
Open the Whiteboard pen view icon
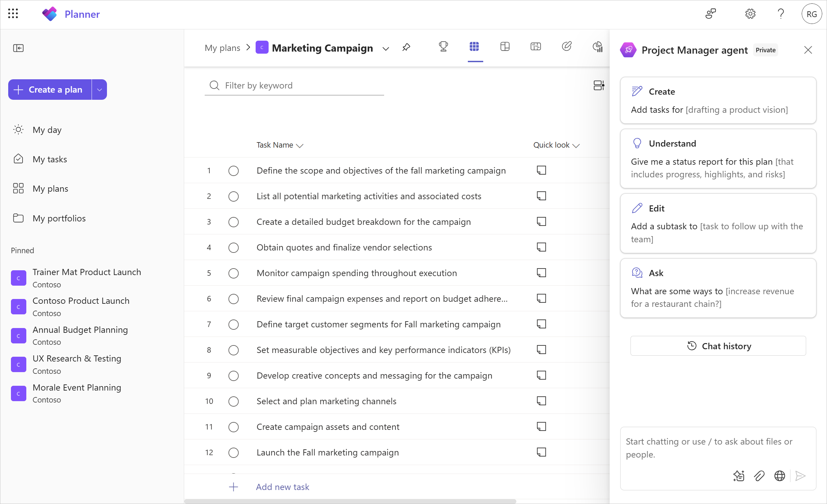[567, 46]
